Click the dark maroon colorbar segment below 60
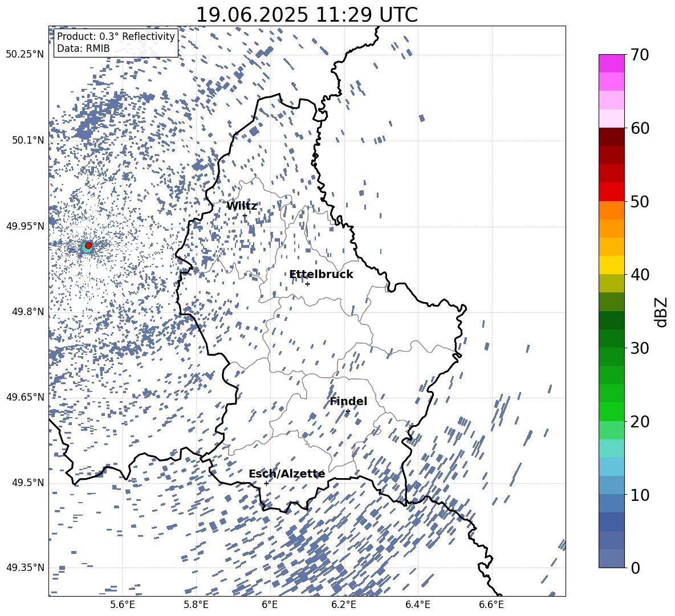675x616 pixels. pyautogui.click(x=612, y=137)
